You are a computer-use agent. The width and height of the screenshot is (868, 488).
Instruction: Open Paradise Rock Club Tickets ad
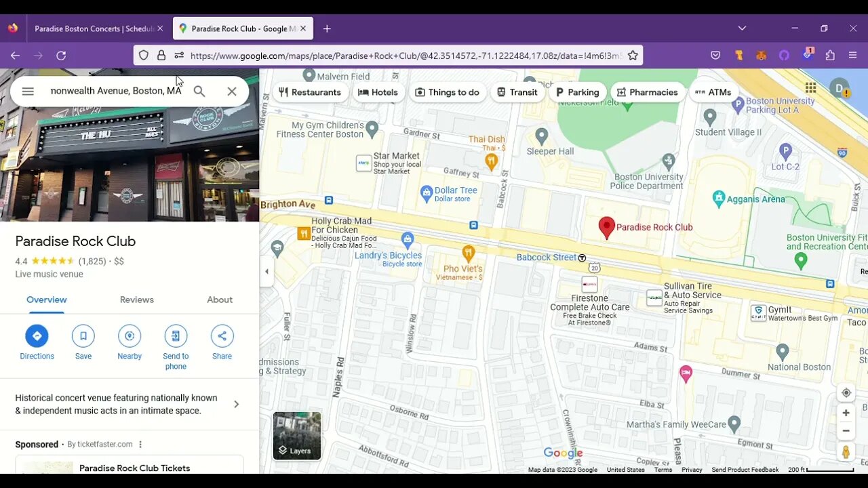click(134, 468)
